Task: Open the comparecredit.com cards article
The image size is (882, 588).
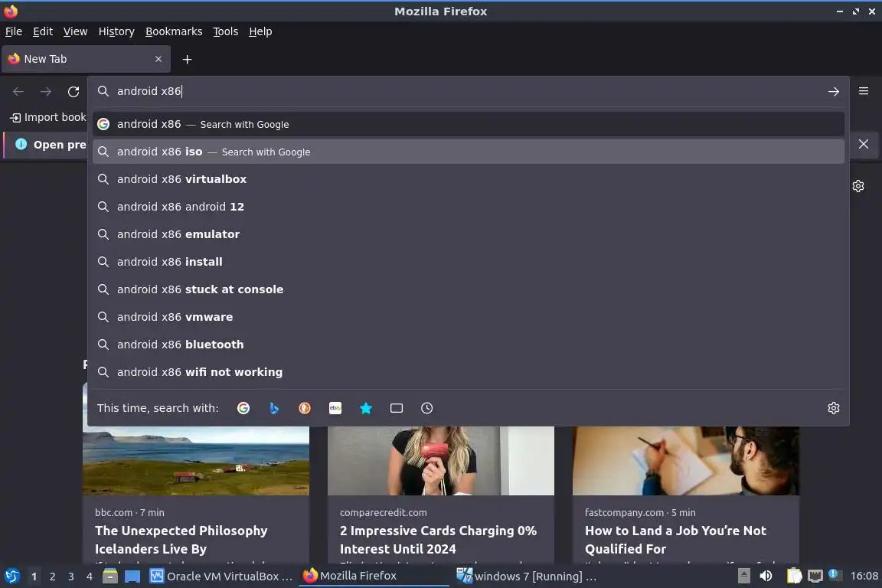Action: pyautogui.click(x=438, y=540)
